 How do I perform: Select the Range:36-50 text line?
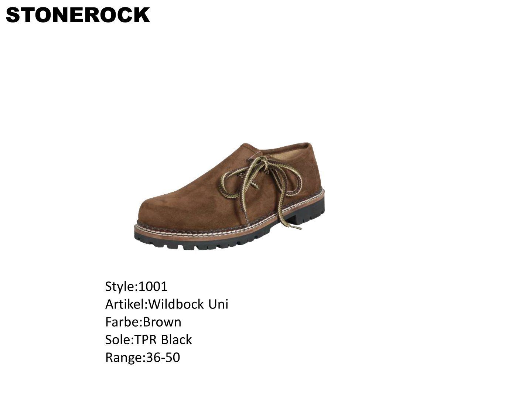[143, 357]
